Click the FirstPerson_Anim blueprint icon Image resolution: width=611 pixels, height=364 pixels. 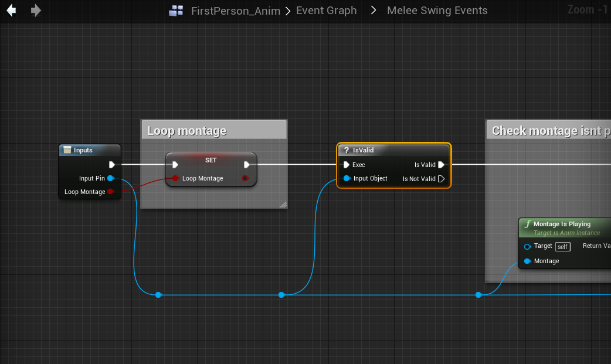pos(176,11)
